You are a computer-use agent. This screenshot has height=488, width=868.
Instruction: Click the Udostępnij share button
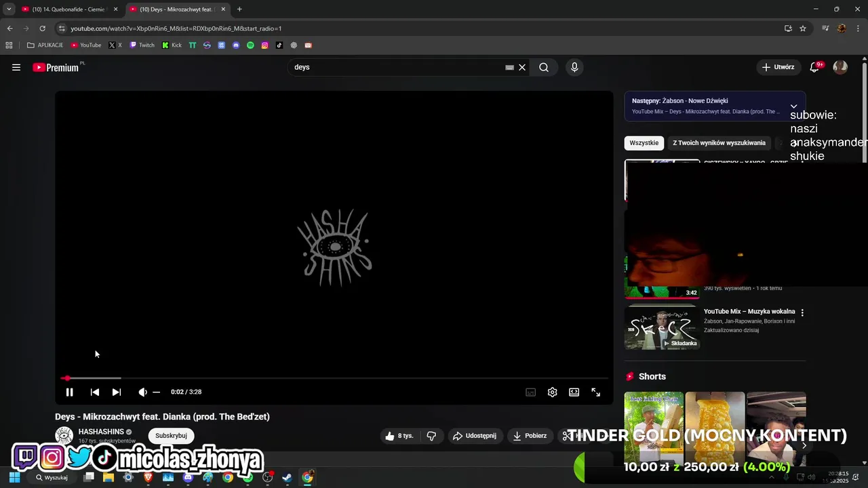tap(475, 436)
